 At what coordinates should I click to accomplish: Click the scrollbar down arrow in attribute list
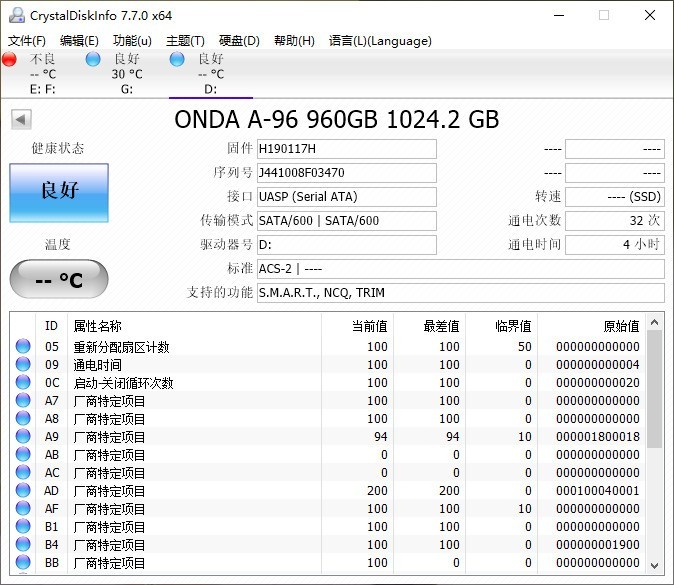(655, 565)
